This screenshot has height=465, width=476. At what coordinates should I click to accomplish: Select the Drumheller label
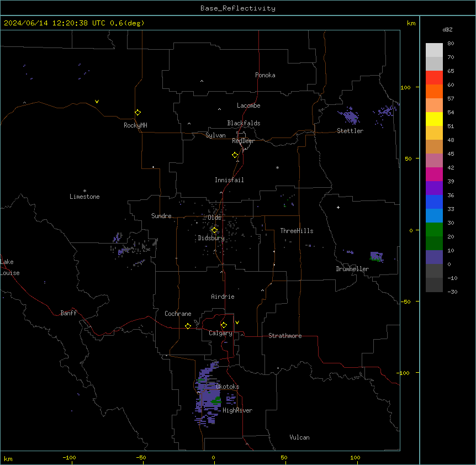352,269
